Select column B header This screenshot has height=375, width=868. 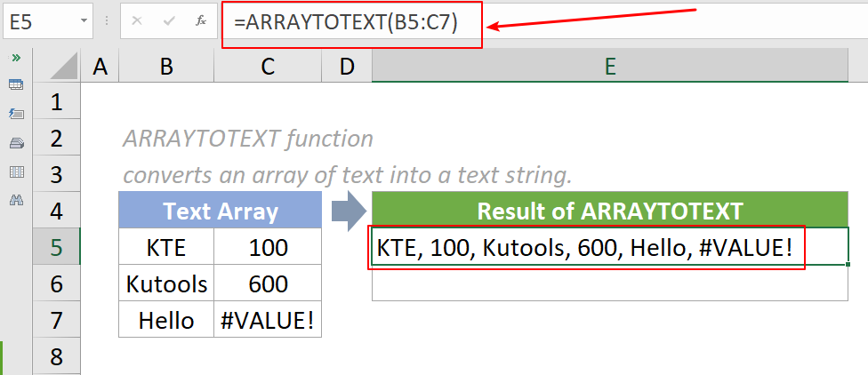coord(166,67)
